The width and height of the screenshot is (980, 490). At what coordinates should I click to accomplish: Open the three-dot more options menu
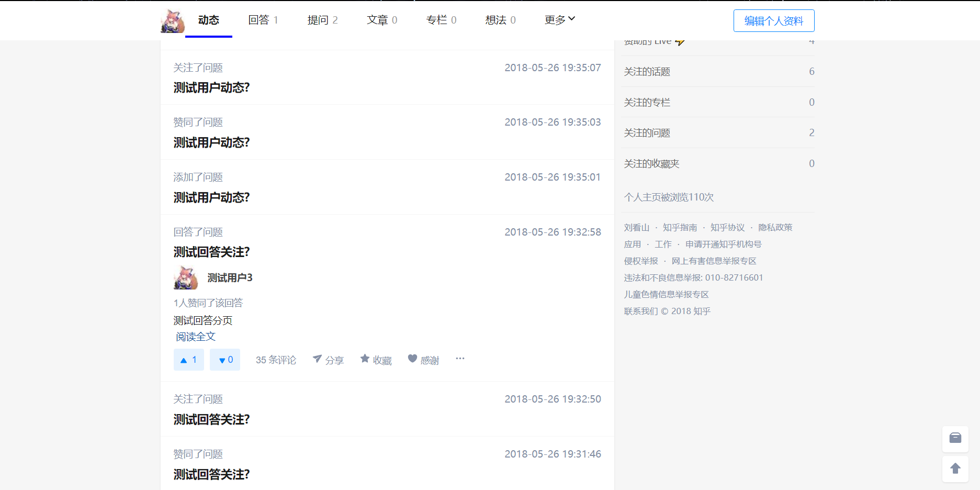click(x=460, y=359)
